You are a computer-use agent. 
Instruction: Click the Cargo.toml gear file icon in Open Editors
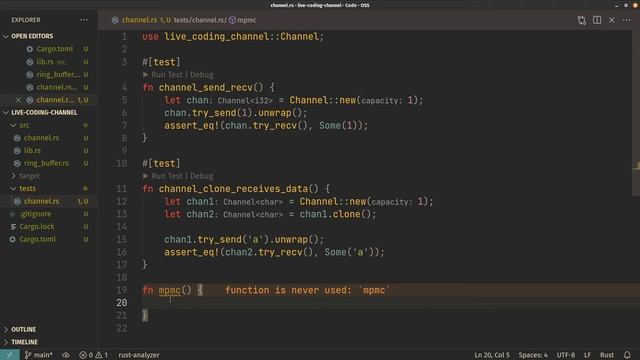coord(29,49)
